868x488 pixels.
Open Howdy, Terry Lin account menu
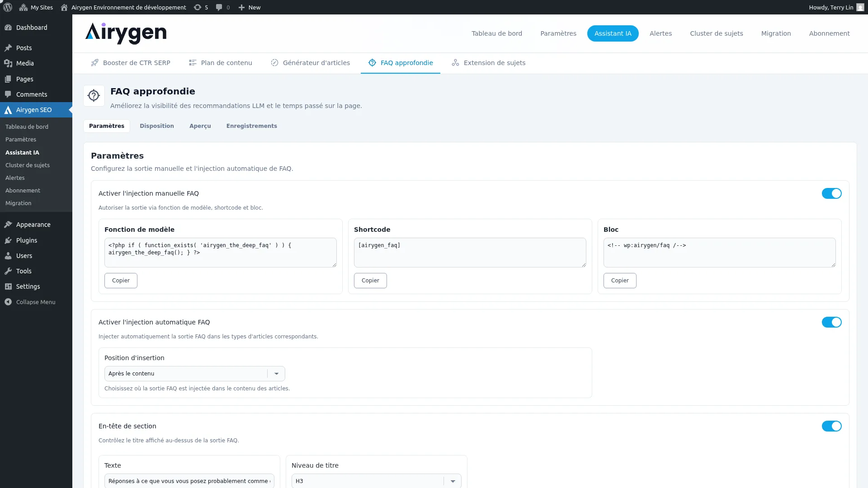pyautogui.click(x=836, y=7)
